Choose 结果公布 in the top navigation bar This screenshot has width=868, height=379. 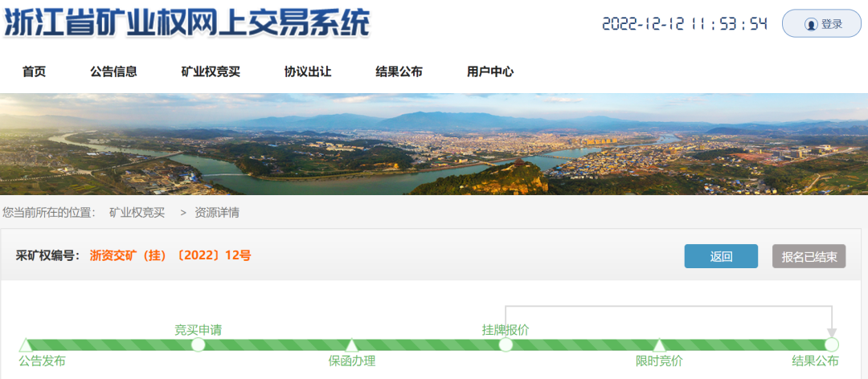coord(399,71)
